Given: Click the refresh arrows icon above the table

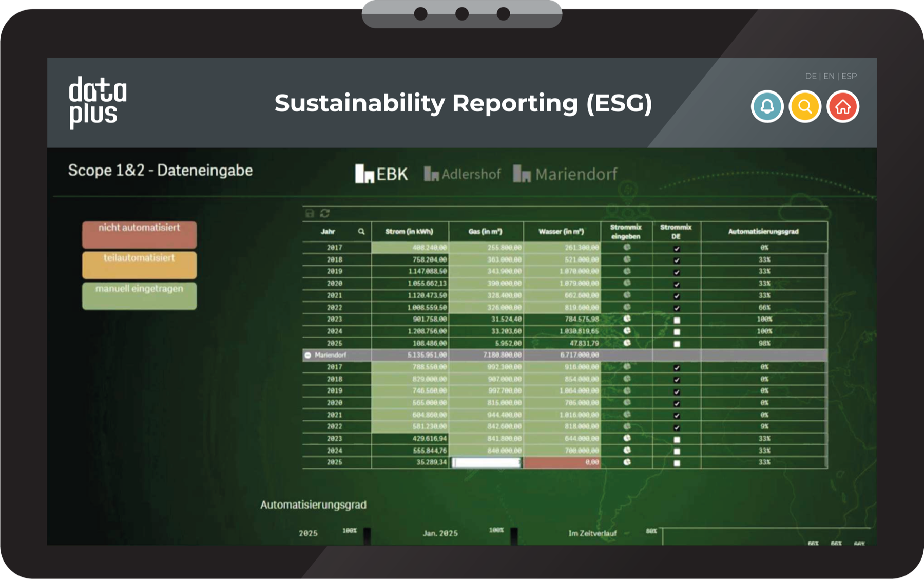Looking at the screenshot, I should (325, 213).
